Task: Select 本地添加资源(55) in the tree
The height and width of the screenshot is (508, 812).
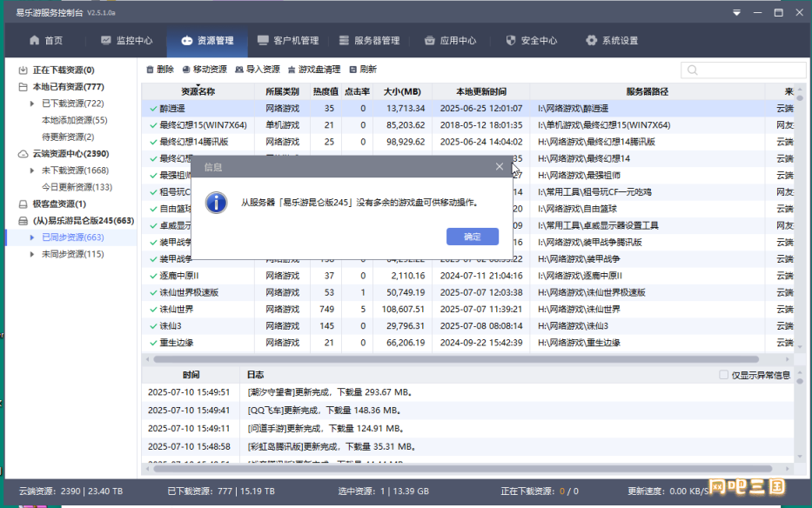Action: [75, 120]
